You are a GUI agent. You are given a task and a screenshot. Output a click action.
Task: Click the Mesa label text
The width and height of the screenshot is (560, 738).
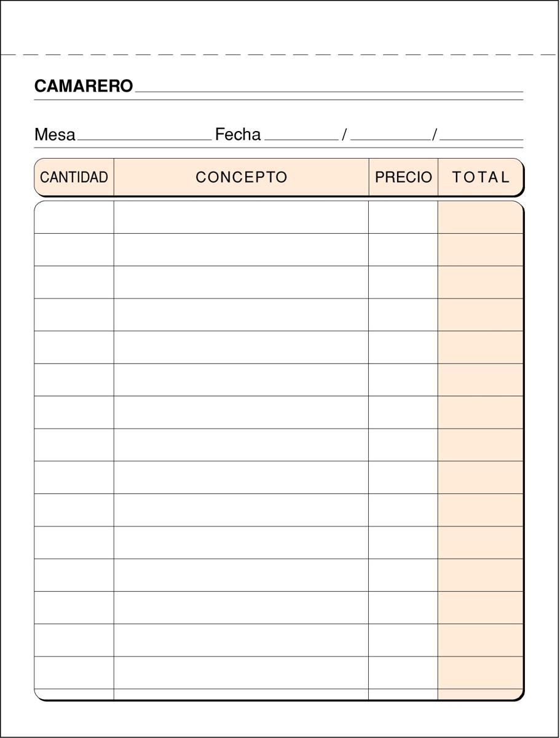click(55, 135)
